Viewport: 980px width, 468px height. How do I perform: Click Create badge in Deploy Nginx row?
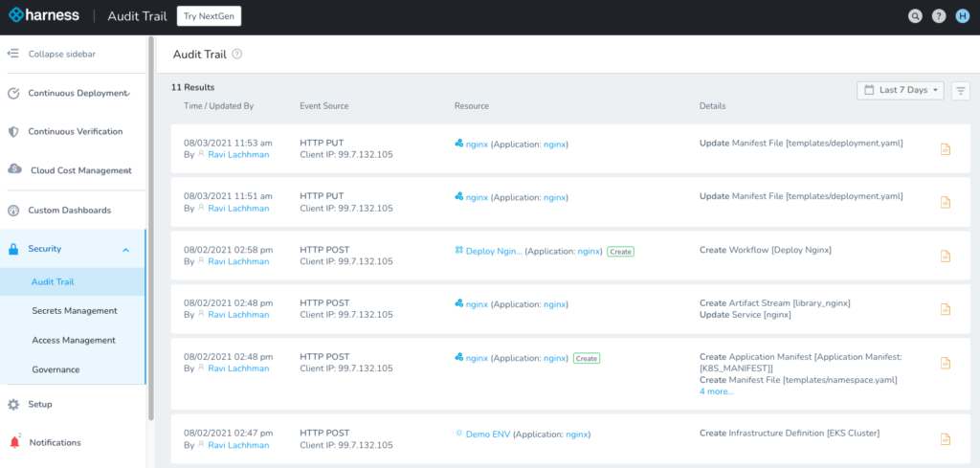[x=620, y=251]
